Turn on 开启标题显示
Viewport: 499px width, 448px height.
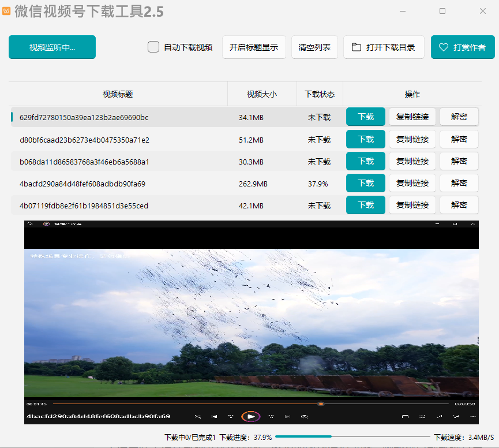[x=254, y=47]
